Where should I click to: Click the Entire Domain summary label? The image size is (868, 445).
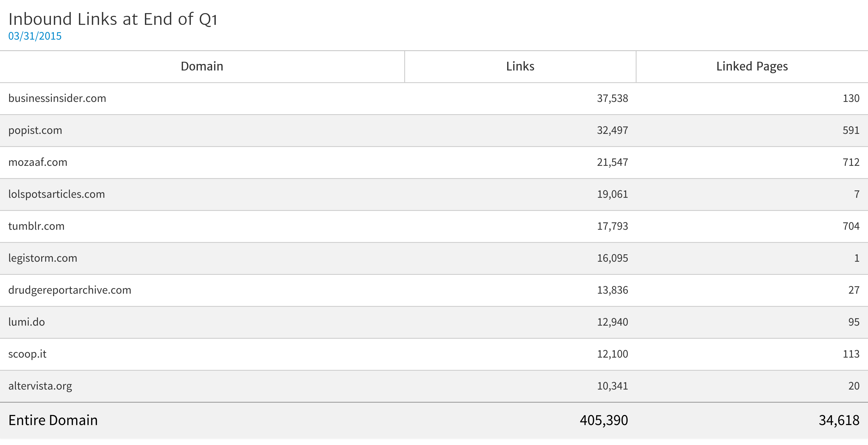(x=53, y=420)
